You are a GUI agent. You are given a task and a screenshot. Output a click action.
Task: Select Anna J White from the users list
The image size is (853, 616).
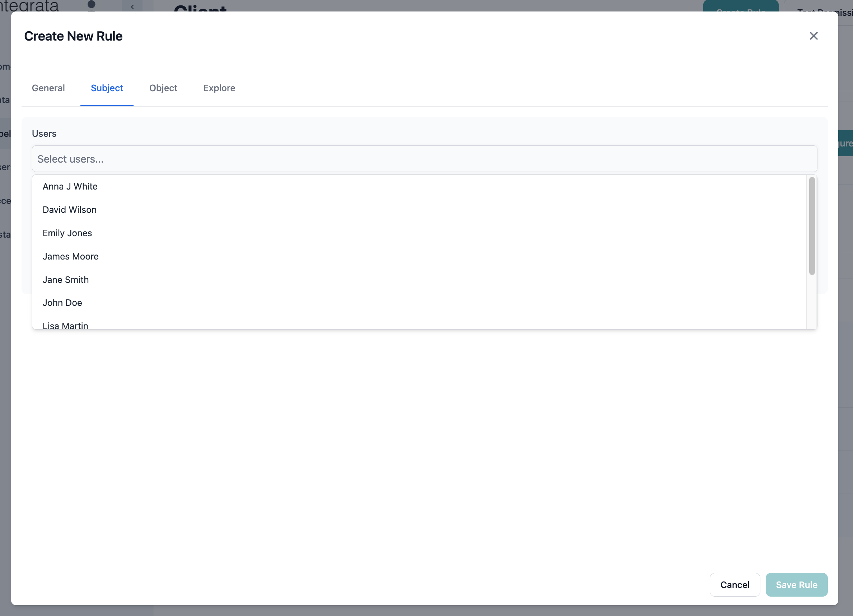(70, 186)
